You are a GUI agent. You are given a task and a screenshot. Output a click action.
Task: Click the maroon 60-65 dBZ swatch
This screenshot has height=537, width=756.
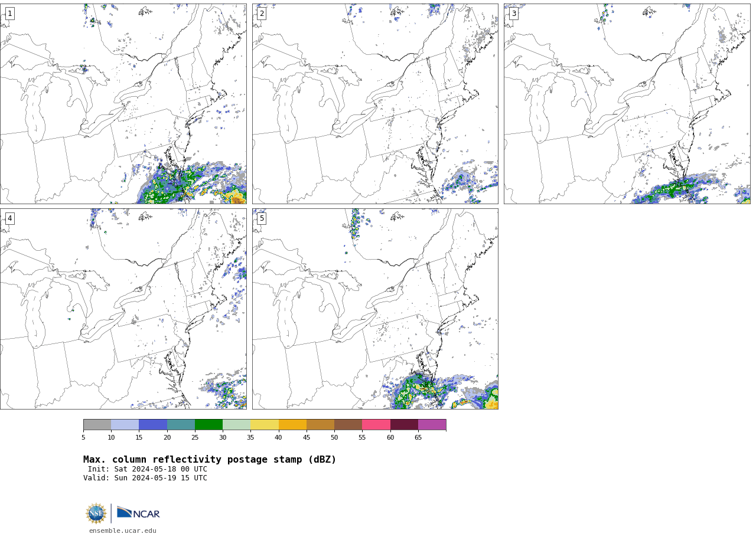click(x=404, y=425)
